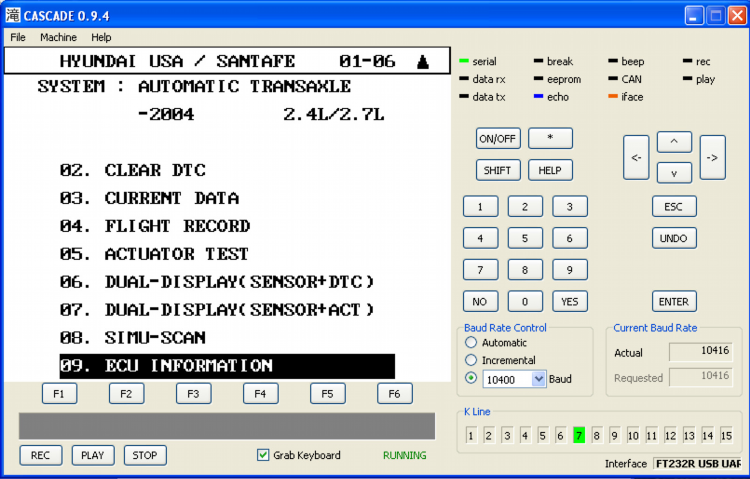Click the STOP button
This screenshot has height=479, width=750.
[145, 455]
